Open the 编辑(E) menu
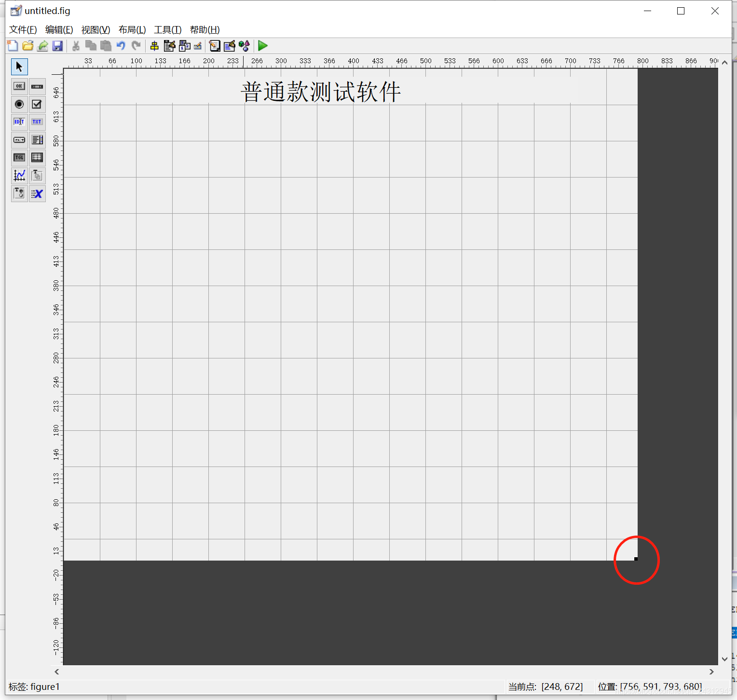Image resolution: width=737 pixels, height=700 pixels. click(59, 30)
